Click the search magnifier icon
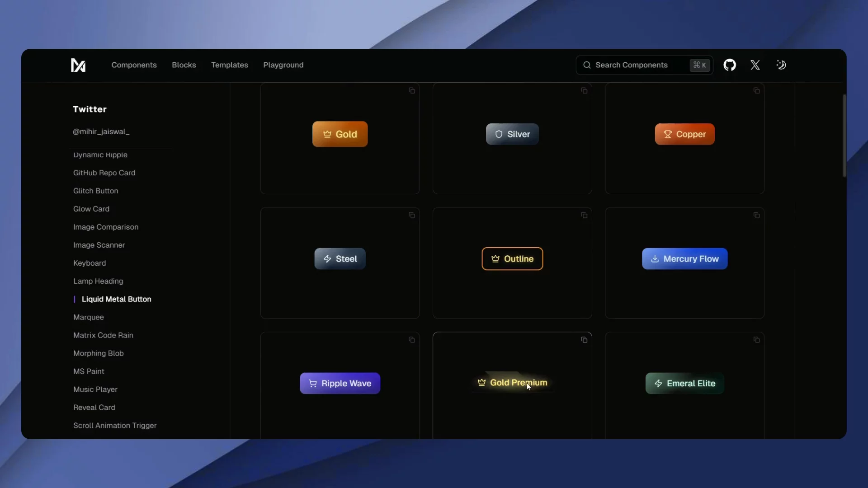The image size is (868, 488). click(x=586, y=65)
